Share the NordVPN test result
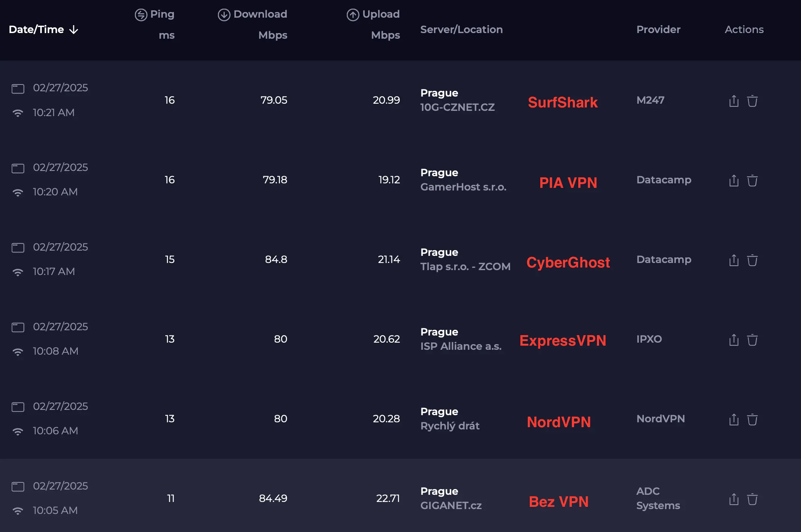Image resolution: width=801 pixels, height=532 pixels. [734, 419]
